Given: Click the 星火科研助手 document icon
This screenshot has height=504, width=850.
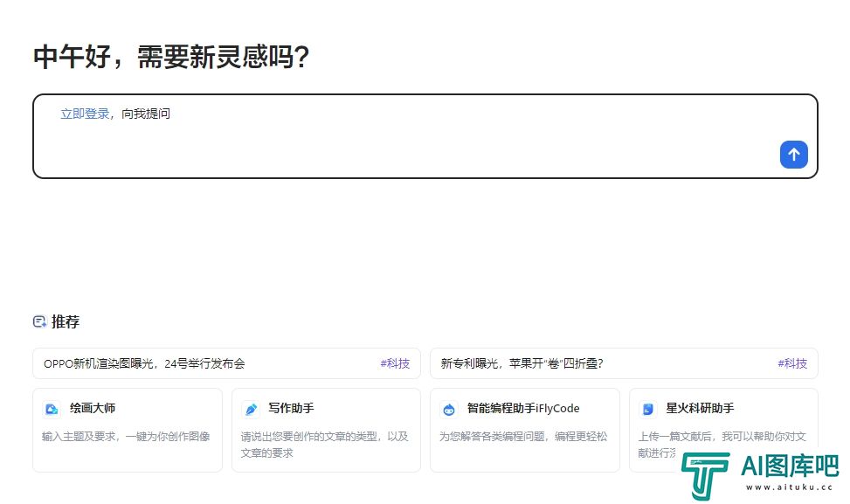Looking at the screenshot, I should click(x=648, y=409).
